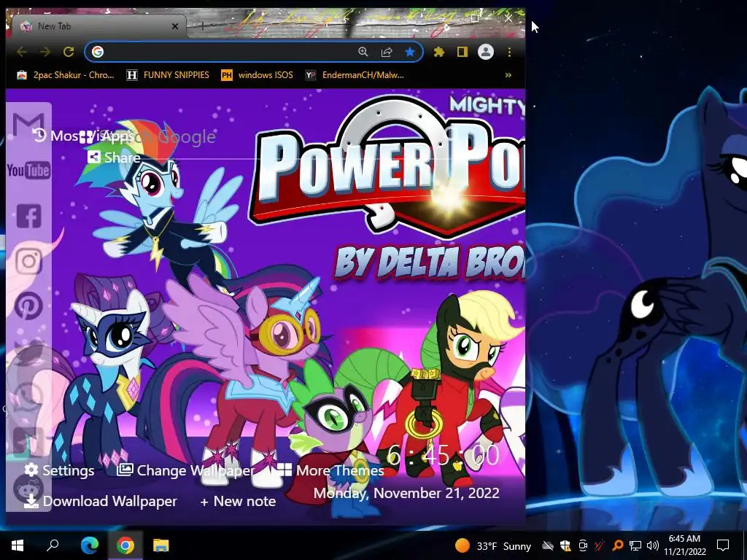The height and width of the screenshot is (560, 747).
Task: Click the 6:45:00 clock widget
Action: pyautogui.click(x=443, y=455)
